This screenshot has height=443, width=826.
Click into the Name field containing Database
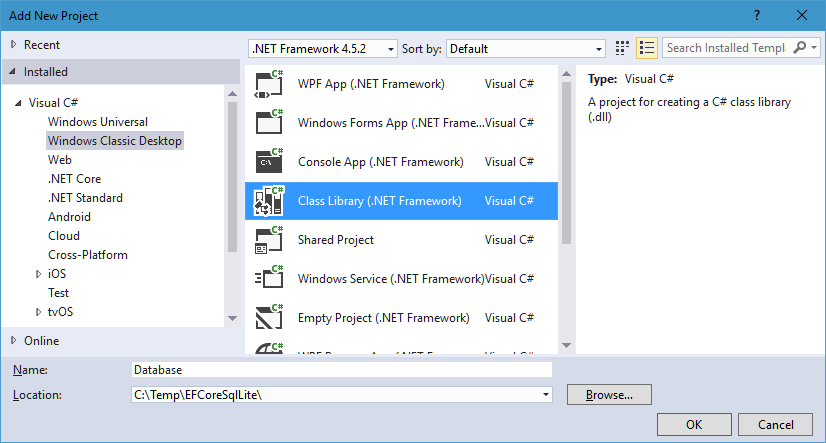click(341, 370)
